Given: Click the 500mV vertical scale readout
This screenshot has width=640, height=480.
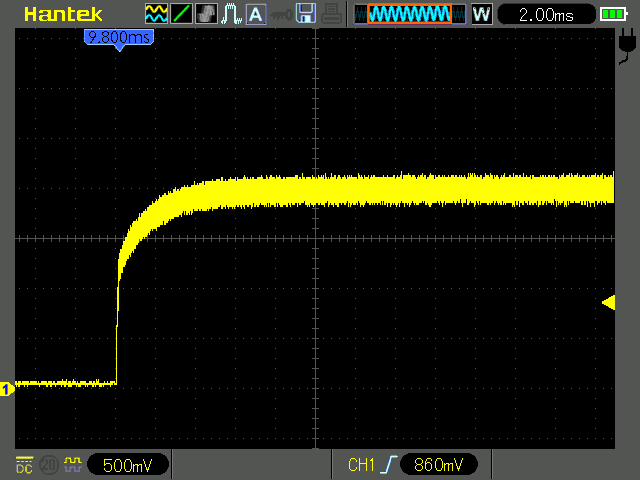Looking at the screenshot, I should [x=128, y=465].
